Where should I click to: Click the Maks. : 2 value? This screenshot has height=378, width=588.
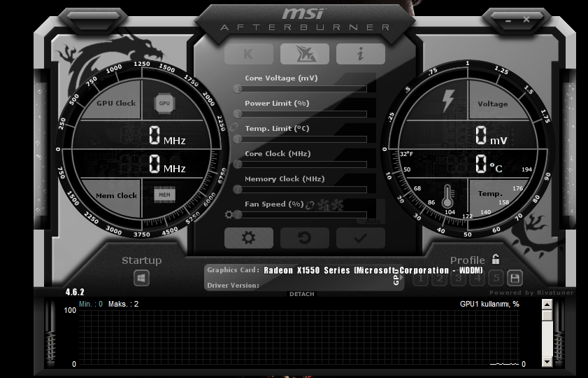click(123, 304)
